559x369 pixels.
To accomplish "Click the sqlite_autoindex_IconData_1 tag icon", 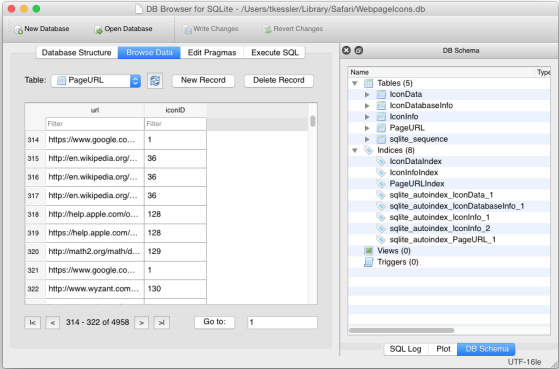I will pos(381,195).
